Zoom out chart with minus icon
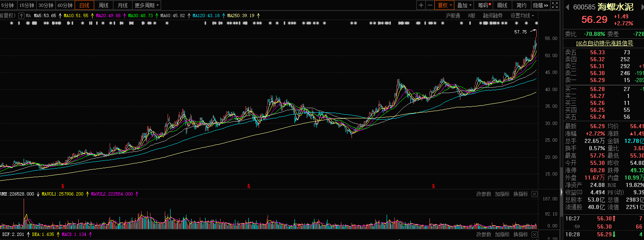This screenshot has width=644, height=240. [430, 5]
